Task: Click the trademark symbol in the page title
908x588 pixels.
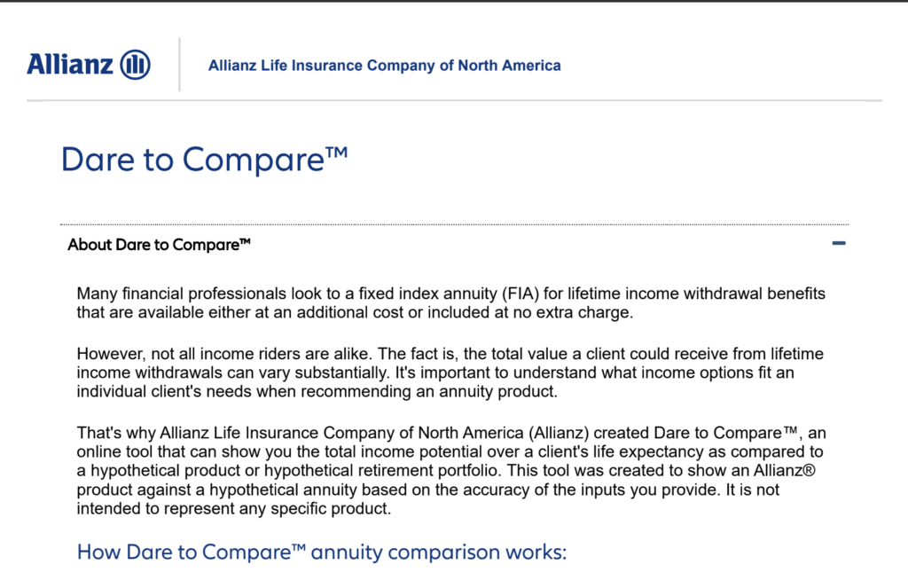Action: 336,153
